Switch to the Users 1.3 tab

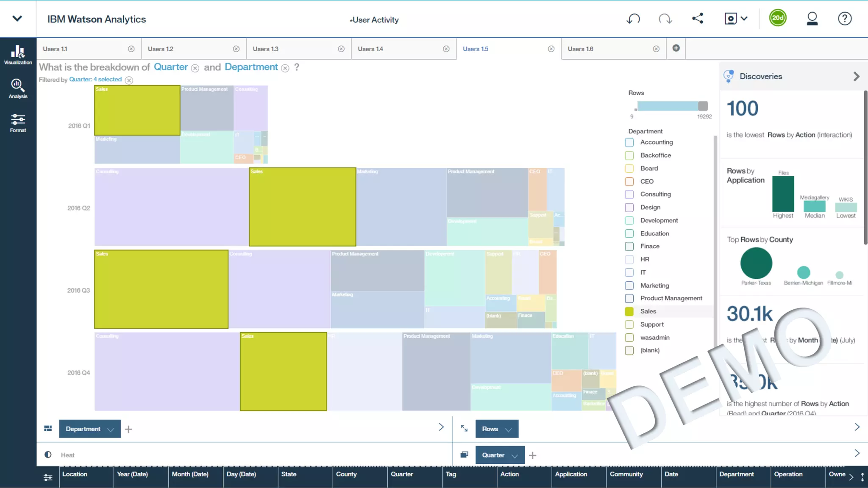click(x=266, y=49)
